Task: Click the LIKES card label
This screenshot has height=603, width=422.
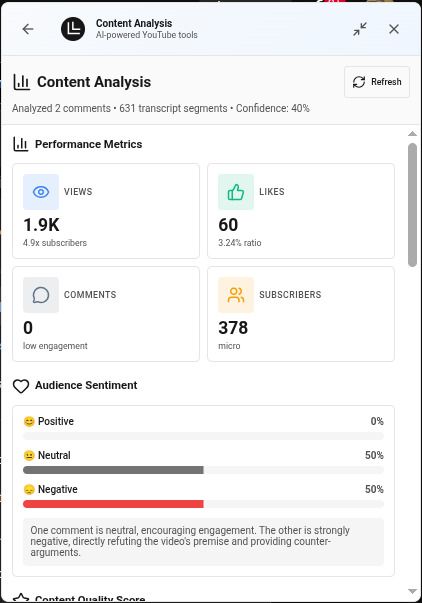Action: [x=272, y=192]
